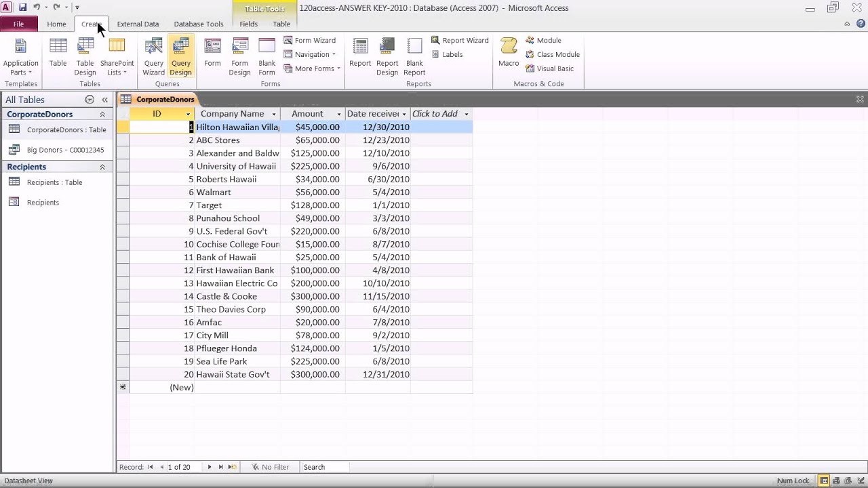Create a new blank record from navigation bar

coord(233,467)
